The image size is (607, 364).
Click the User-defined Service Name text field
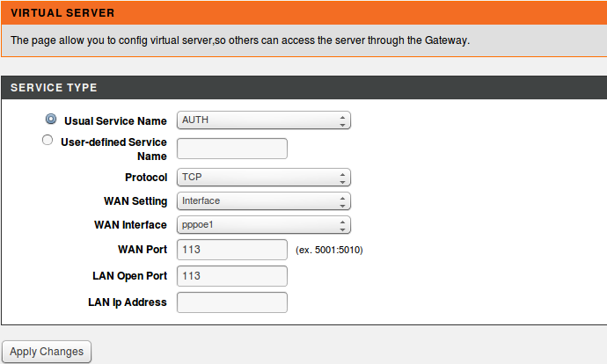pos(232,149)
